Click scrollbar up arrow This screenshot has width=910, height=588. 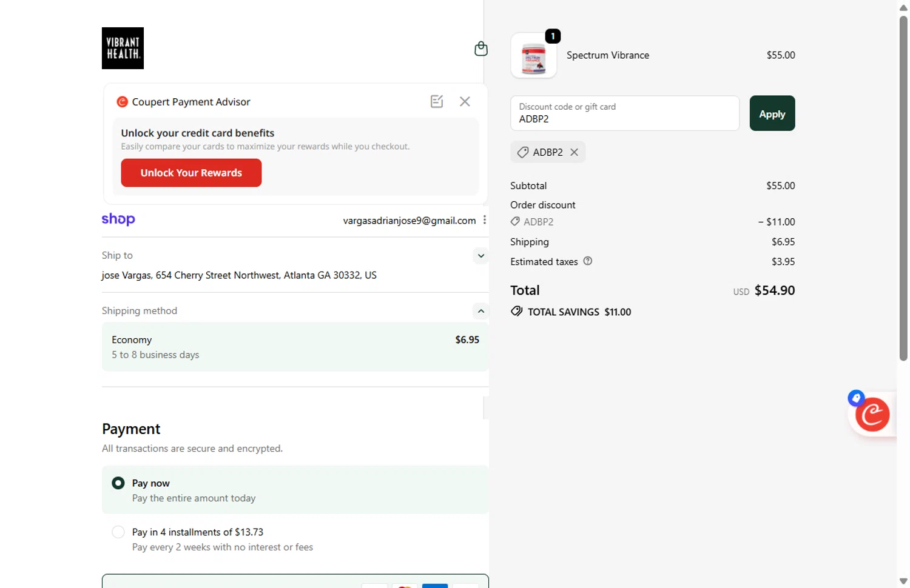pyautogui.click(x=903, y=7)
